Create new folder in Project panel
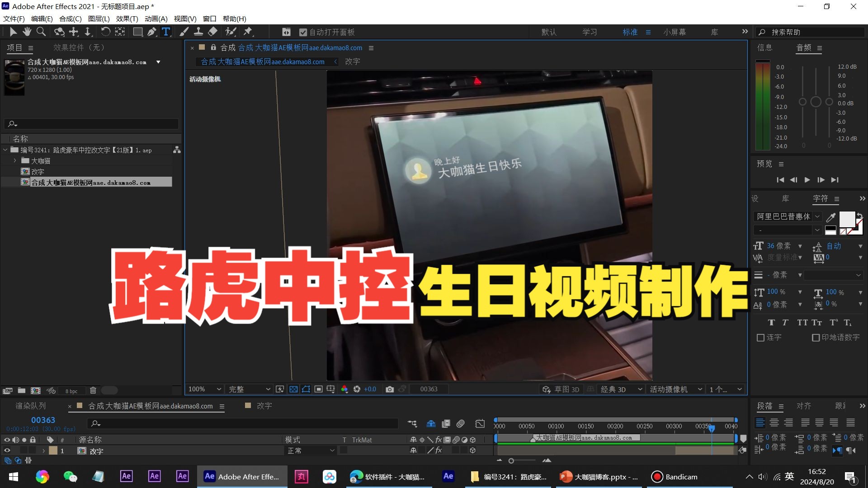 click(22, 390)
